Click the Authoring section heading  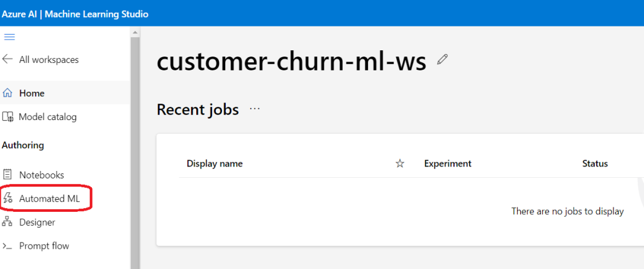[x=23, y=145]
